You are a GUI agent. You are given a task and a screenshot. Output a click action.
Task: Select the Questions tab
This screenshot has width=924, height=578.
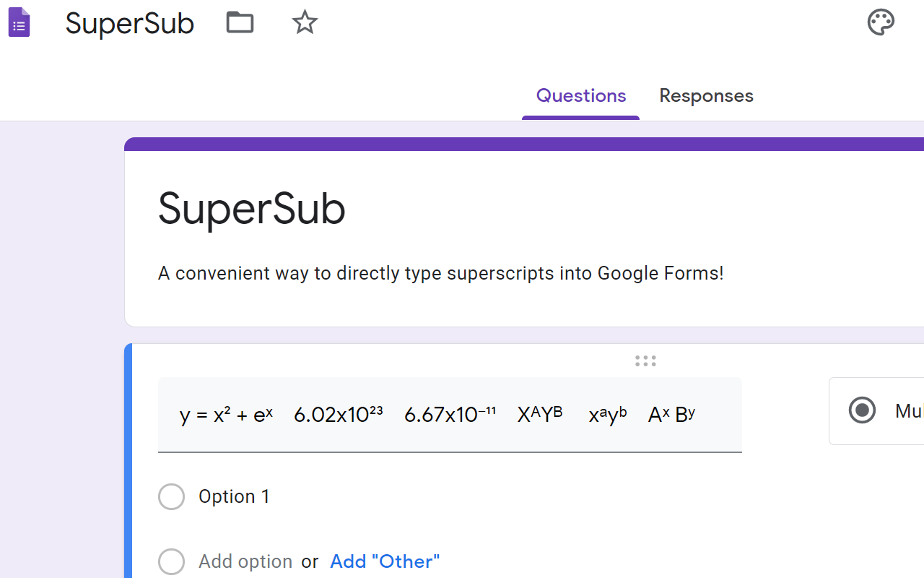[580, 95]
